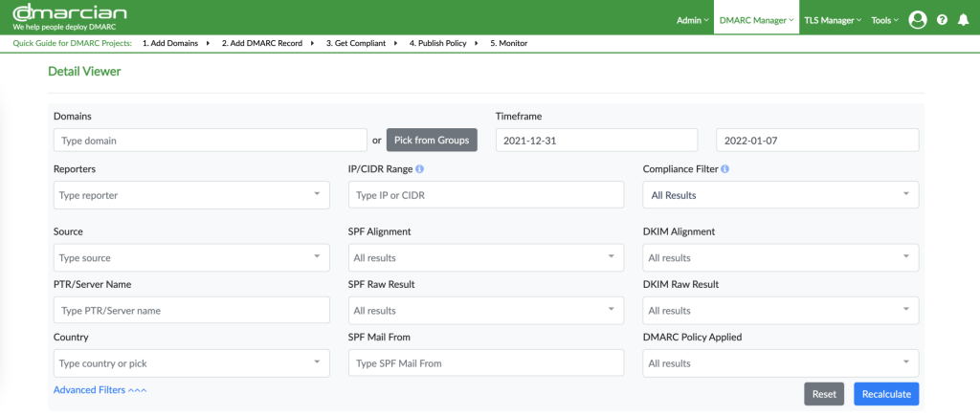Open the DKIM Raw Result dropdown

point(781,311)
